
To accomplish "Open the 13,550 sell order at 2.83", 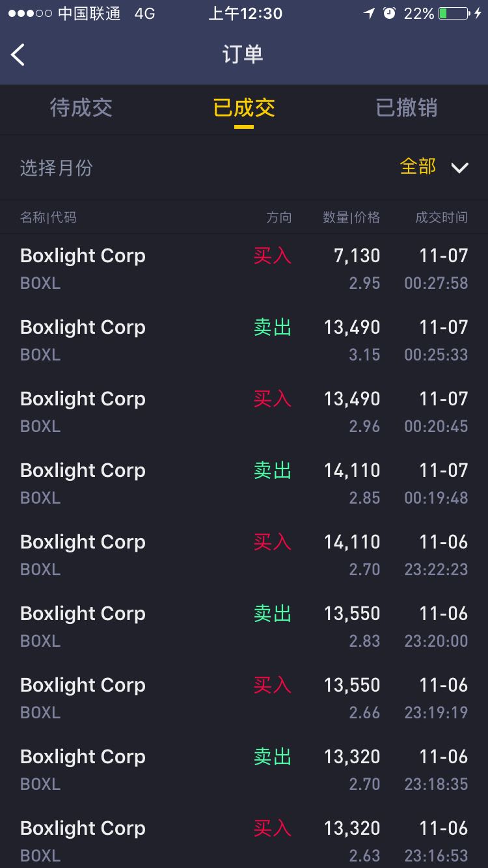I will (244, 627).
